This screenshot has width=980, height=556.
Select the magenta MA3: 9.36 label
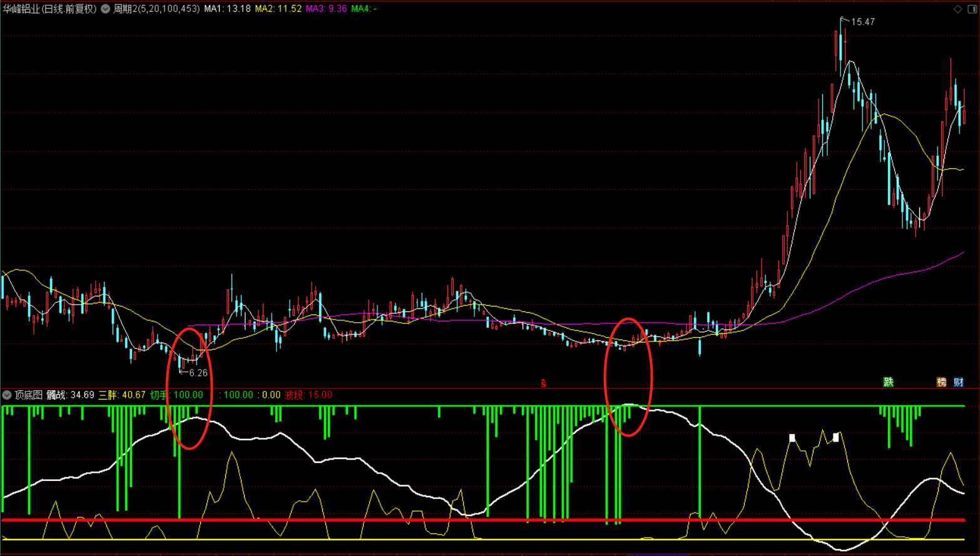326,9
